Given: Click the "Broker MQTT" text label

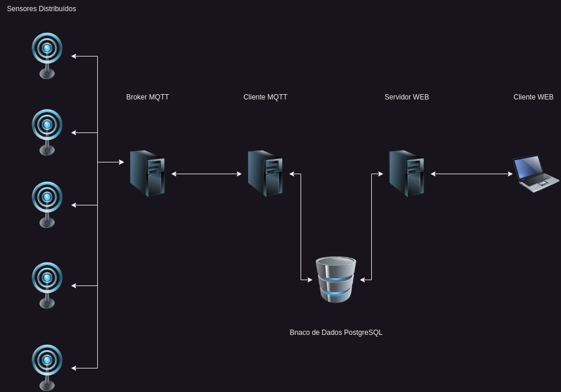Looking at the screenshot, I should 147,97.
